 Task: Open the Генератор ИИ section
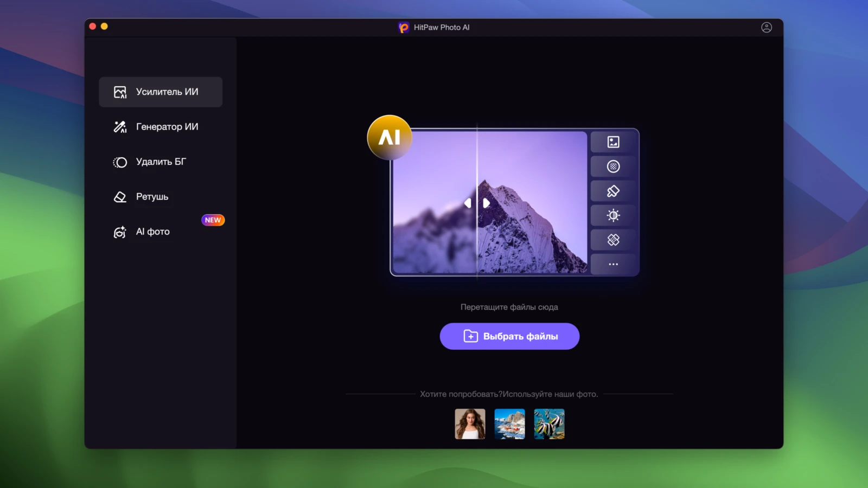pyautogui.click(x=161, y=127)
